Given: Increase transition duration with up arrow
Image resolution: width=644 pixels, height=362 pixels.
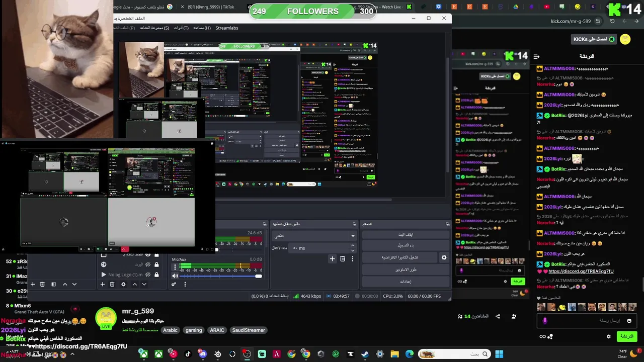Looking at the screenshot, I should pos(353,245).
